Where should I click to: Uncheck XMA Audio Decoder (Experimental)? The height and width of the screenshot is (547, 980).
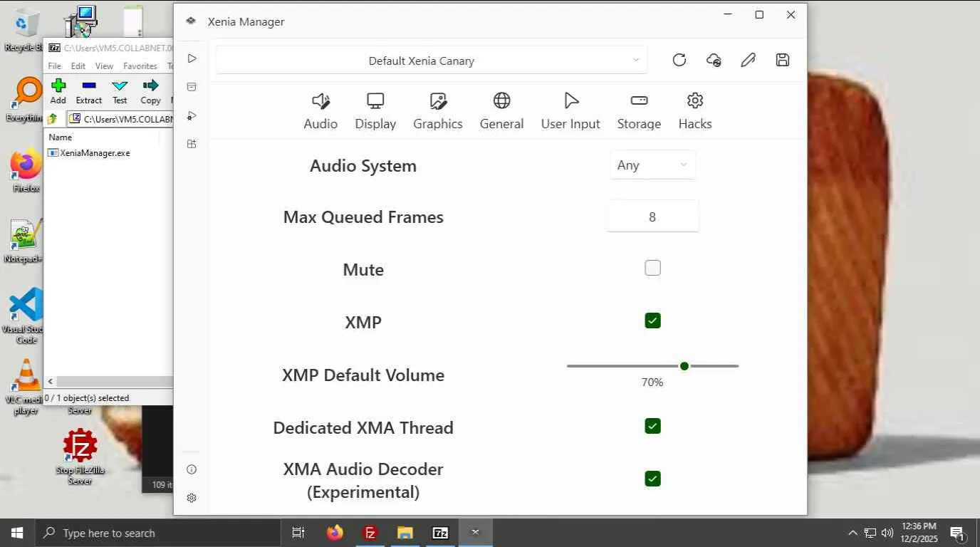652,479
